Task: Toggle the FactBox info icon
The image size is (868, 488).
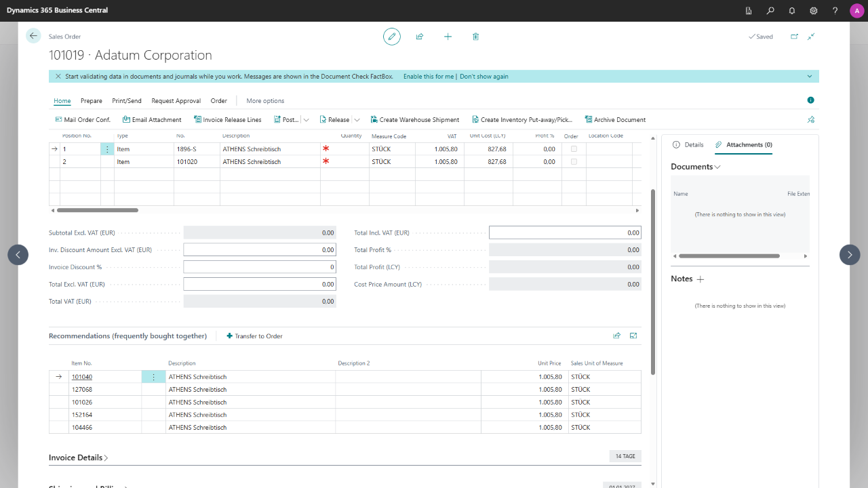Action: [x=810, y=100]
